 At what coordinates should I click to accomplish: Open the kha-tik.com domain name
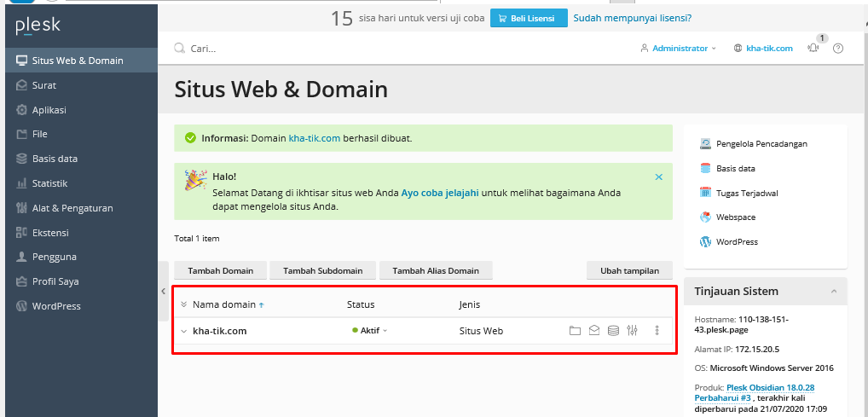pyautogui.click(x=219, y=331)
